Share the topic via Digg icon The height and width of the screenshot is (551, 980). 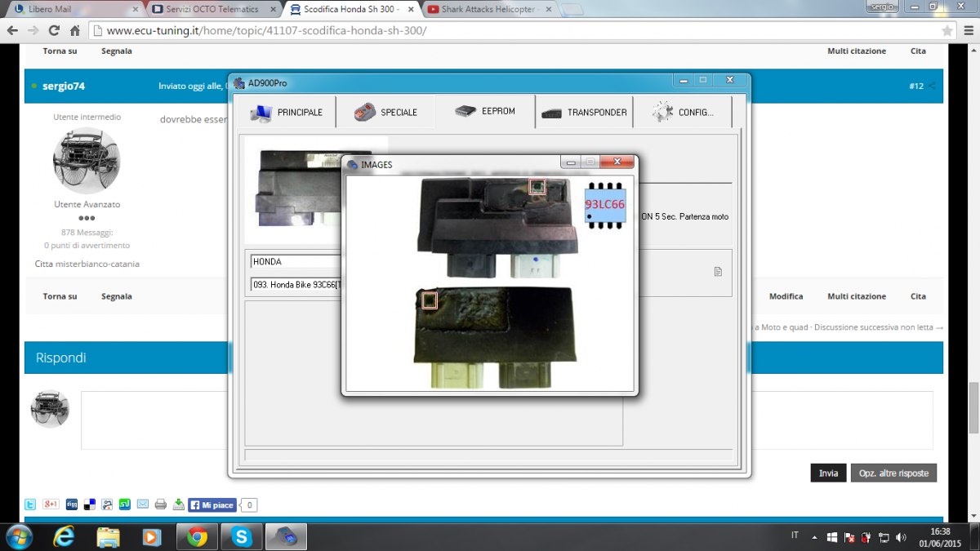(71, 504)
